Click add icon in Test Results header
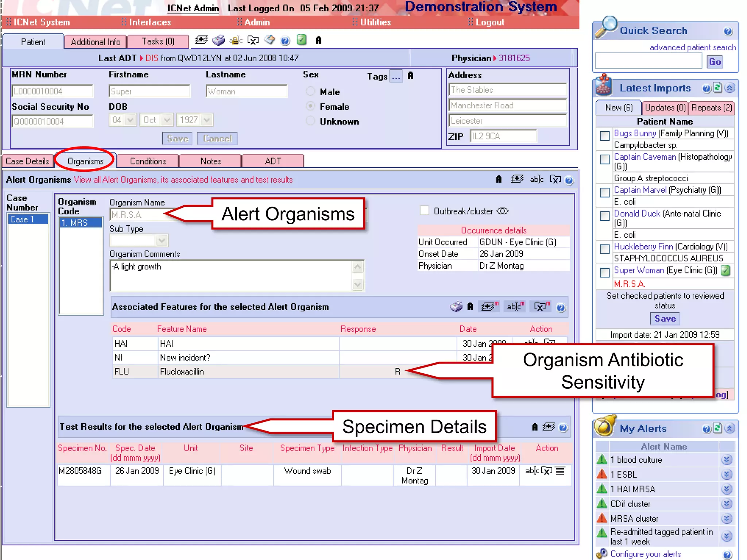747x560 pixels. tap(549, 427)
